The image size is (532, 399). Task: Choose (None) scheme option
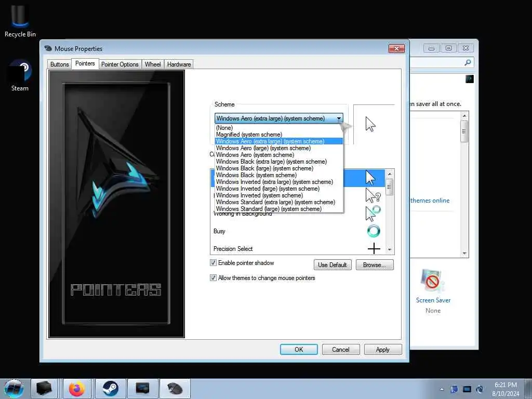click(x=279, y=128)
